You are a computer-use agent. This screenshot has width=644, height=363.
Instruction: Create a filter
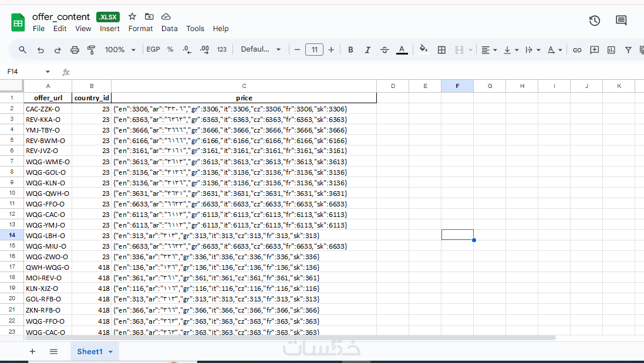pos(628,50)
